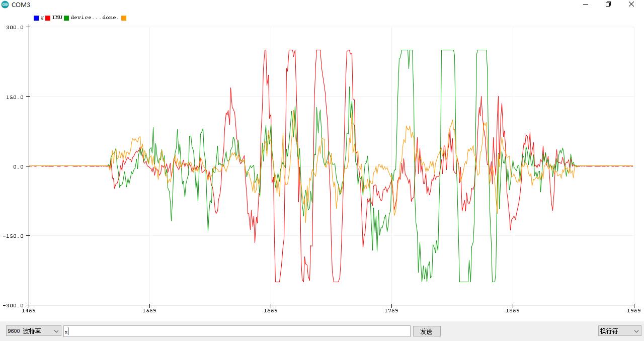Click the -150.0 y-axis label

pos(13,236)
